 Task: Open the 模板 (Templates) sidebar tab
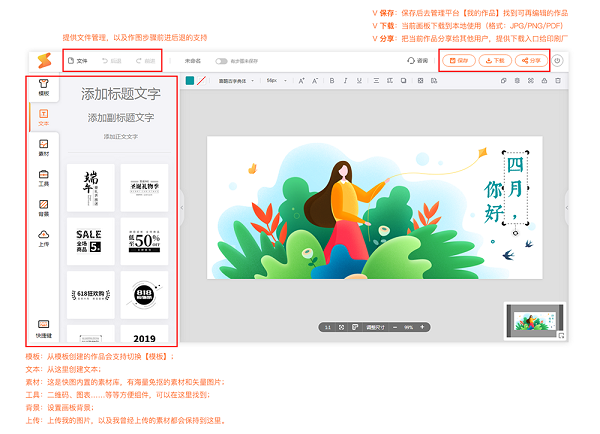pos(43,87)
